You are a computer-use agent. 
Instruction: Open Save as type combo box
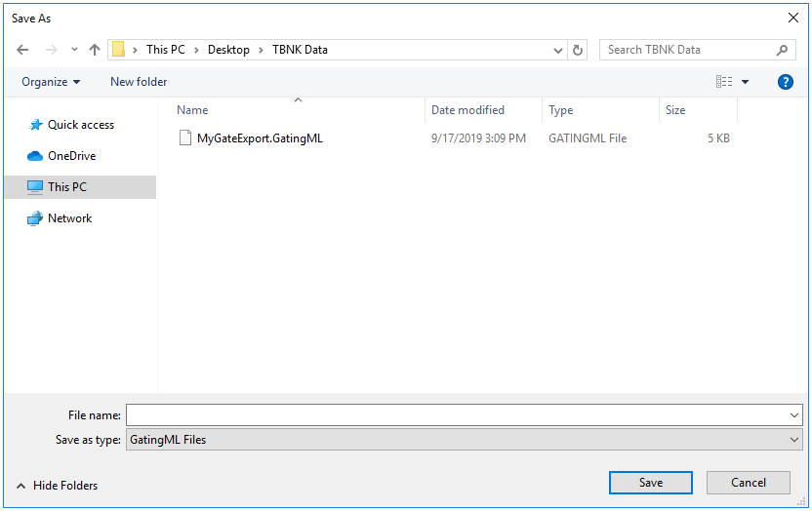tap(464, 440)
